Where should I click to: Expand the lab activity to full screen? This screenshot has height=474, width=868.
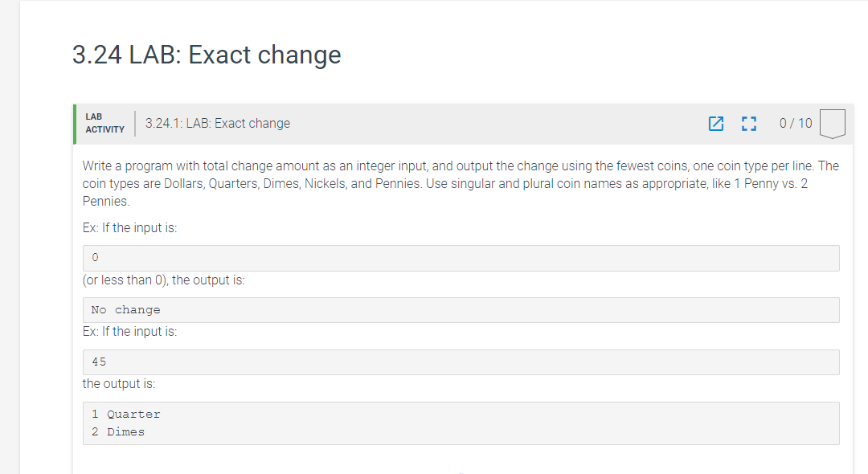tap(748, 124)
